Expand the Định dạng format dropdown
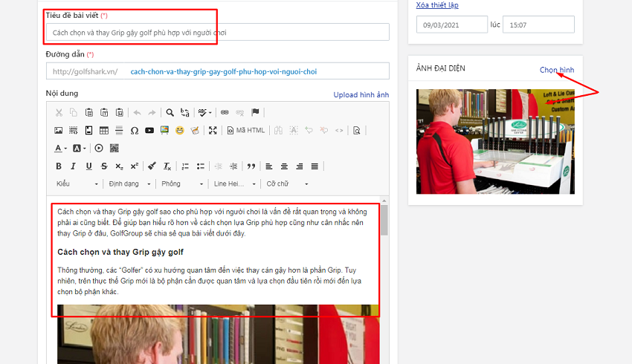This screenshot has height=364, width=632. (129, 183)
